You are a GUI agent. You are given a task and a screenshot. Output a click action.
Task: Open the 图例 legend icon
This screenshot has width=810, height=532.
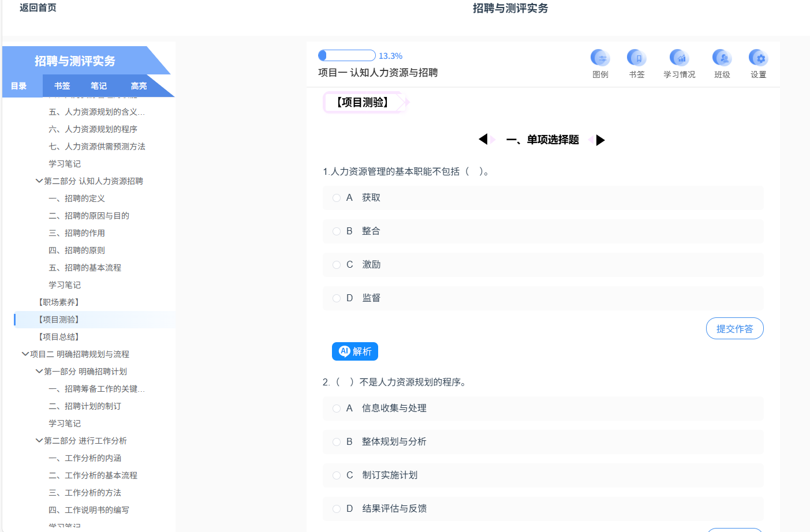(600, 58)
